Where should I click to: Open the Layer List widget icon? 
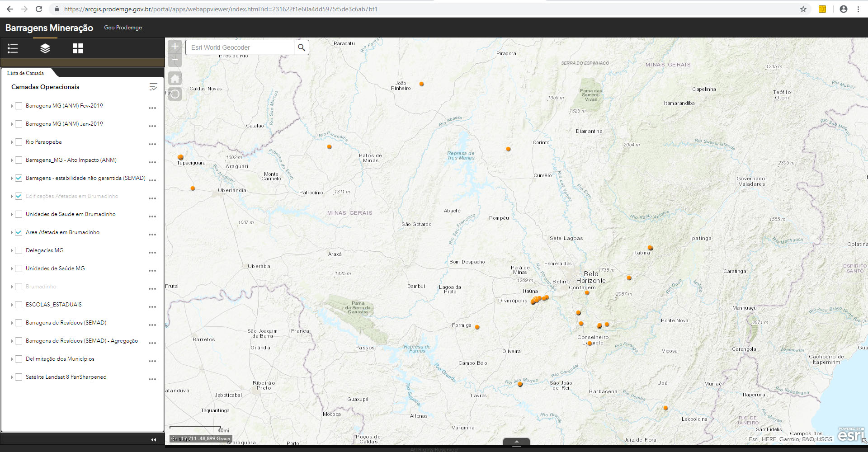click(x=45, y=48)
